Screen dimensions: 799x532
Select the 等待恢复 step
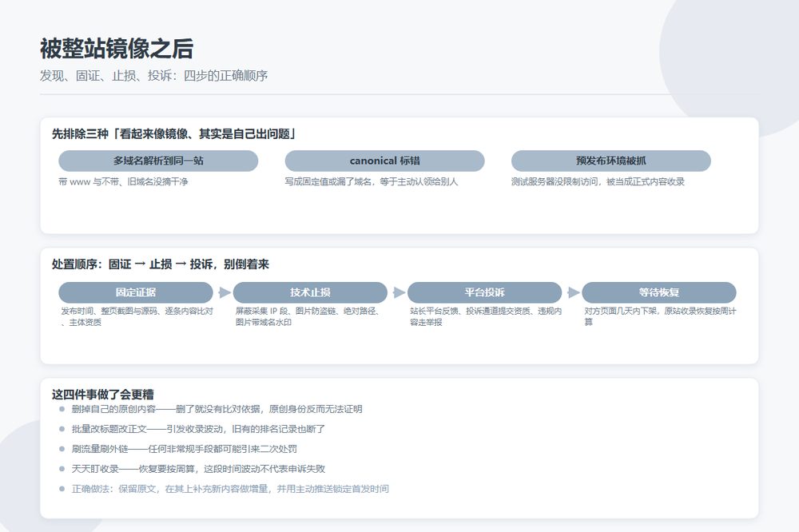pos(659,292)
